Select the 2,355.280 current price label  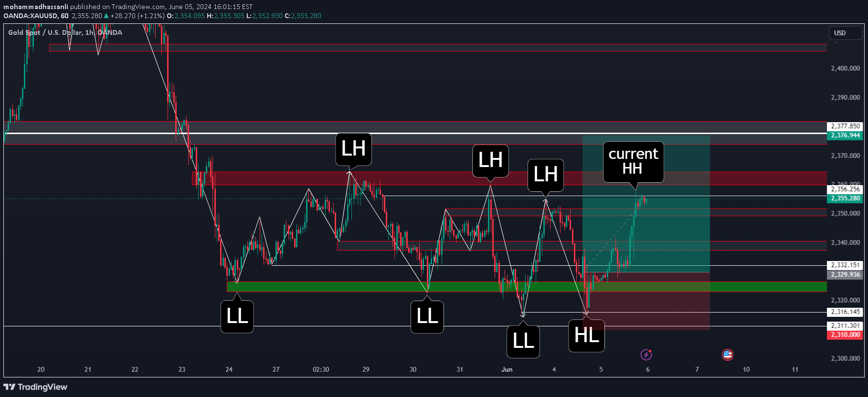pos(845,198)
